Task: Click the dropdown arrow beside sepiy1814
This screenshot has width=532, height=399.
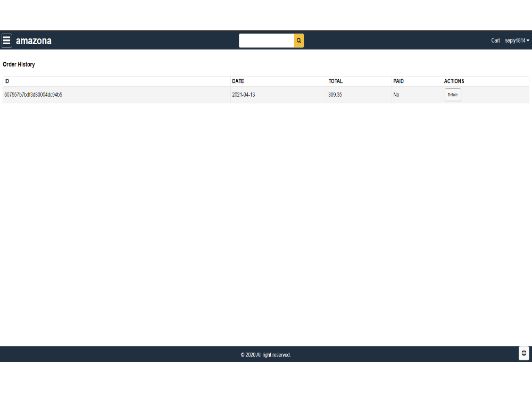Action: tap(528, 40)
